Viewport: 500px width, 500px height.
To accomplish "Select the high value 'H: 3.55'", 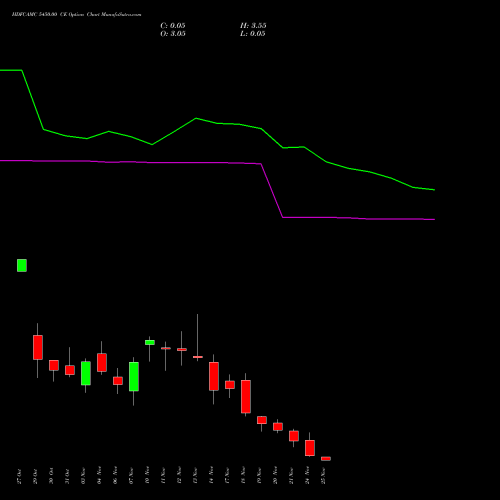I will 253,26.
